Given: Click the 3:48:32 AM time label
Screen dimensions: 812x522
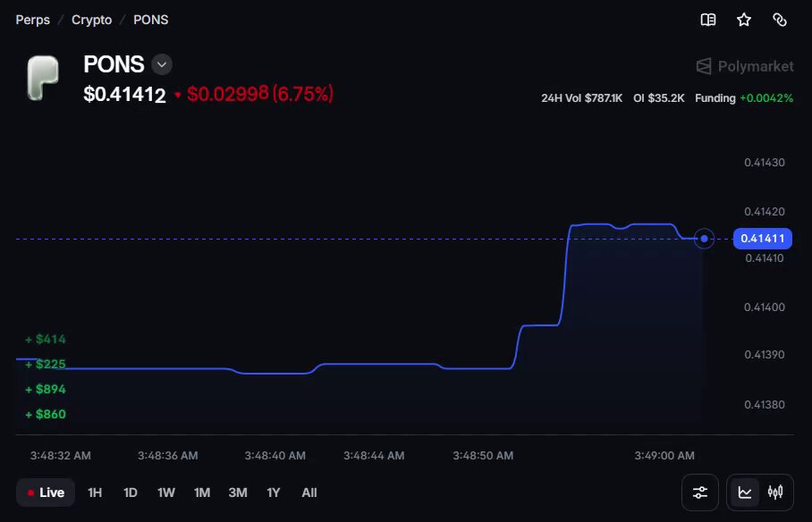Looking at the screenshot, I should tap(61, 456).
